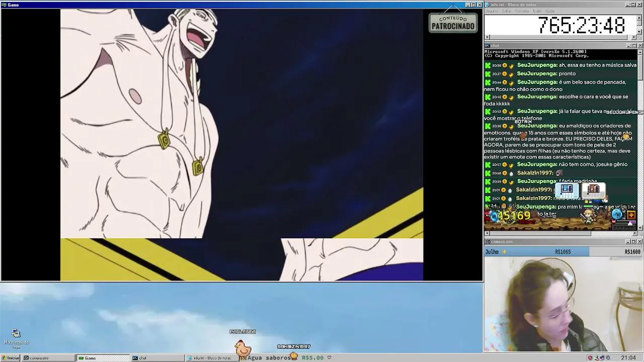The width and height of the screenshot is (644, 362).
Task: Click the taskbar clock showing 21:04
Action: [x=628, y=358]
